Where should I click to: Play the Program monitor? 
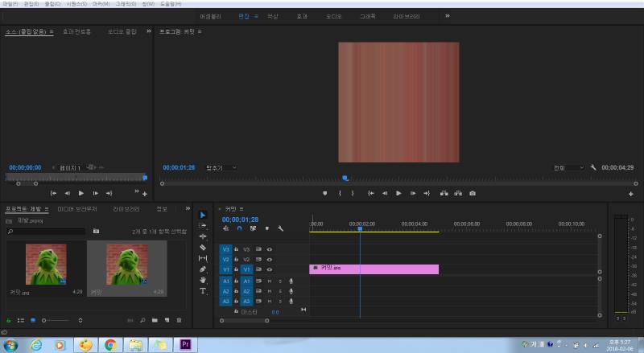(398, 193)
